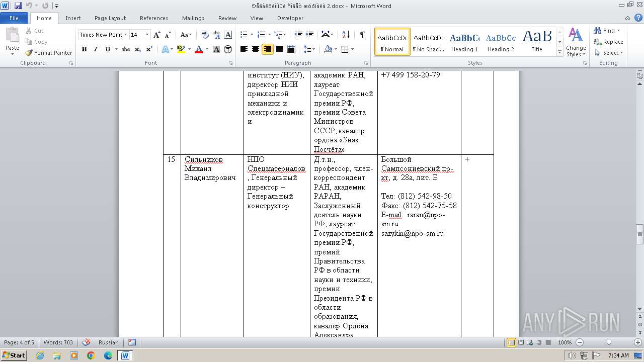
Task: Open underline style dropdown arrow
Action: pyautogui.click(x=116, y=49)
